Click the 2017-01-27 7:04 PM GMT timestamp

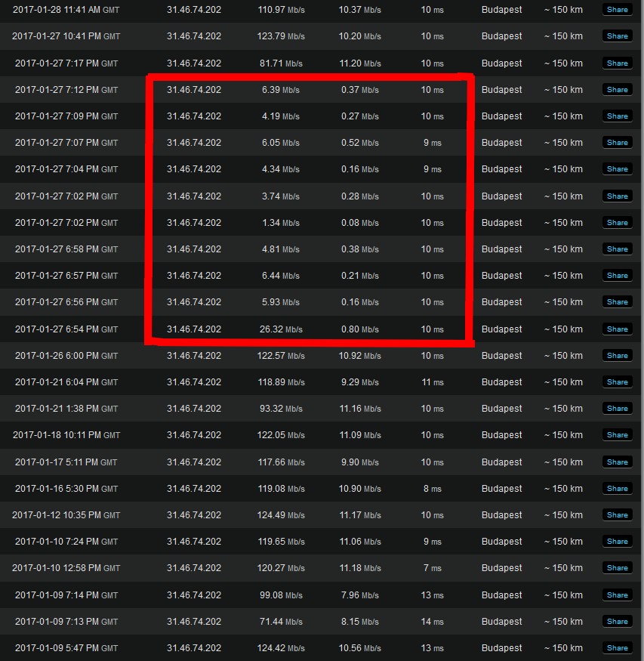coord(66,169)
